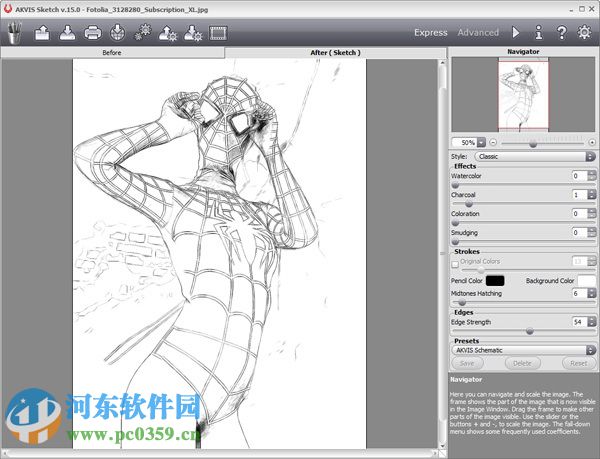The width and height of the screenshot is (600, 459).
Task: Click the navigator zoom slider
Action: pyautogui.click(x=543, y=143)
